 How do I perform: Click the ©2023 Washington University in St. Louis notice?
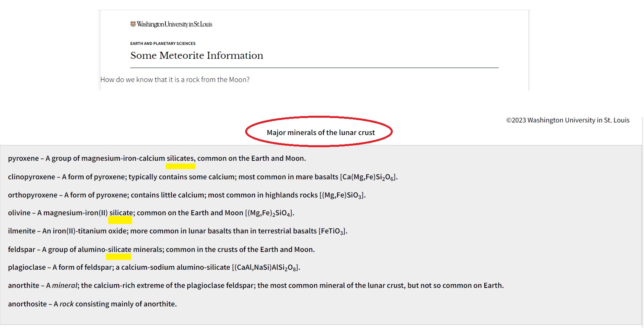(x=568, y=120)
